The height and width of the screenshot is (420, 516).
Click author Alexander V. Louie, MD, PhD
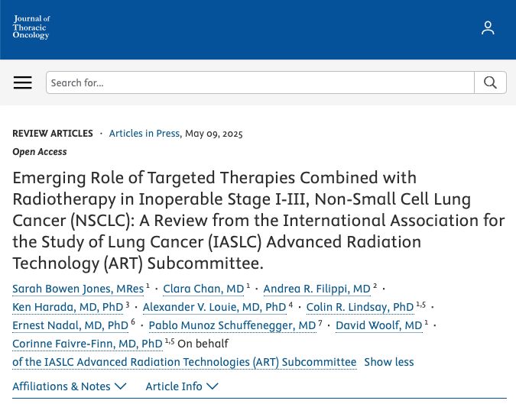coord(215,307)
